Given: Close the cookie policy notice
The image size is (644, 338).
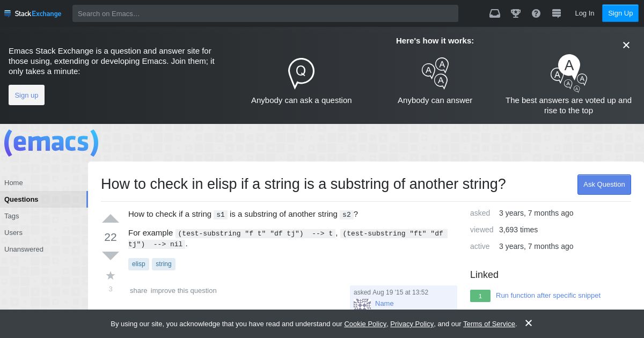Looking at the screenshot, I should coord(529,323).
